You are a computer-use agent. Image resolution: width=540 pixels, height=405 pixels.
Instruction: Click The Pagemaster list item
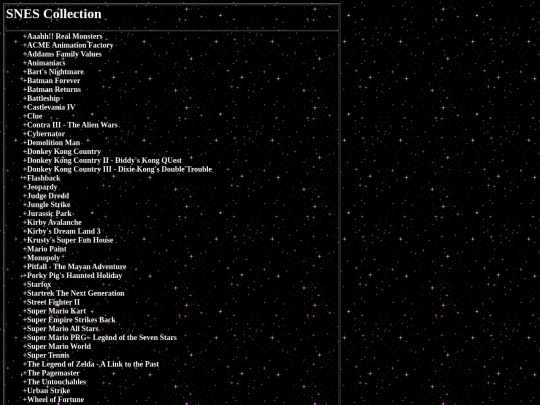(x=53, y=373)
